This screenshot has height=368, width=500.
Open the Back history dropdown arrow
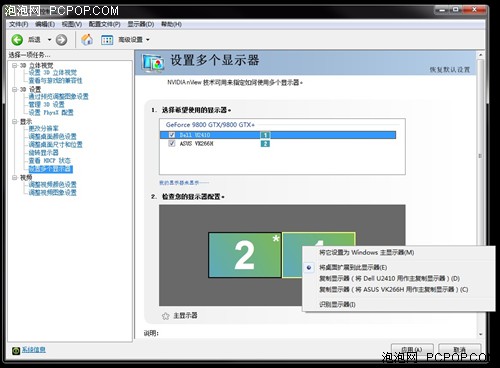(x=49, y=40)
